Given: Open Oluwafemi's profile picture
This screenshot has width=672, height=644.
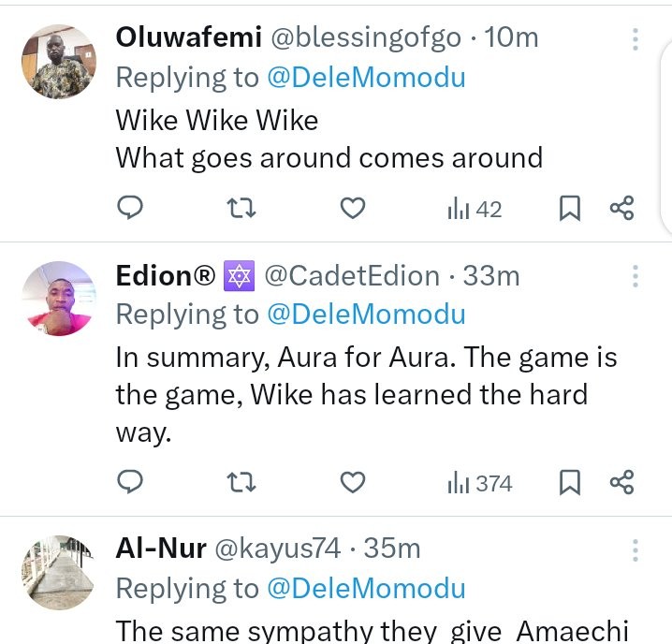Looking at the screenshot, I should (59, 62).
